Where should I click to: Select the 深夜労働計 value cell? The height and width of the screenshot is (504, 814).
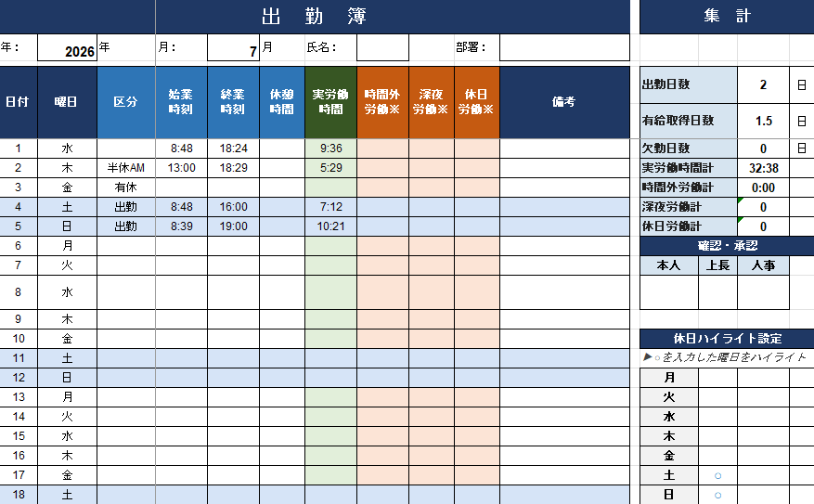tap(763, 207)
